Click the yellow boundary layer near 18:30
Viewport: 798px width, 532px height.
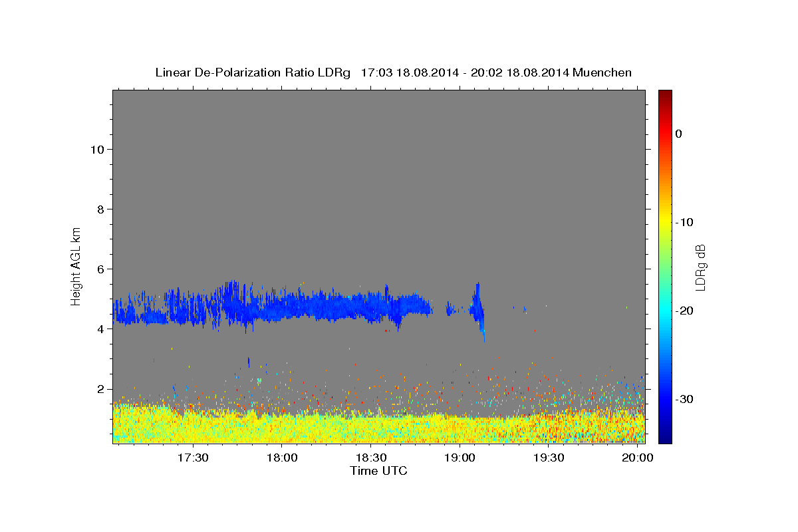(x=371, y=427)
